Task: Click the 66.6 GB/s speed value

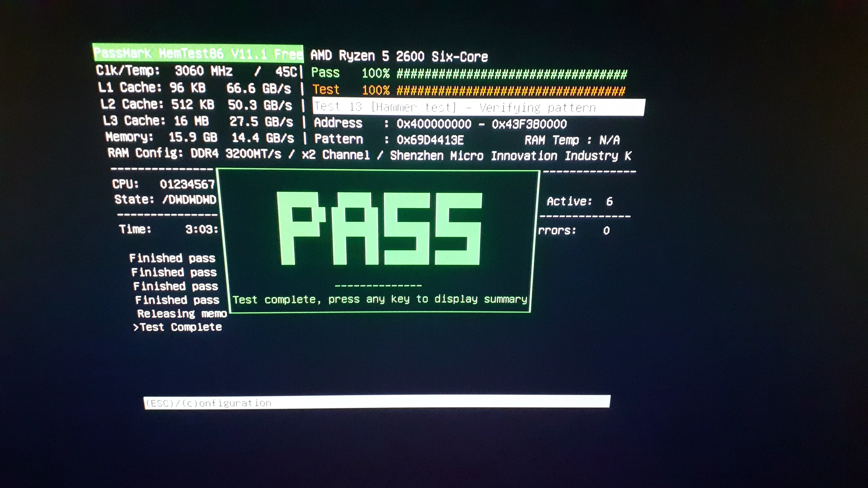Action: pos(258,88)
